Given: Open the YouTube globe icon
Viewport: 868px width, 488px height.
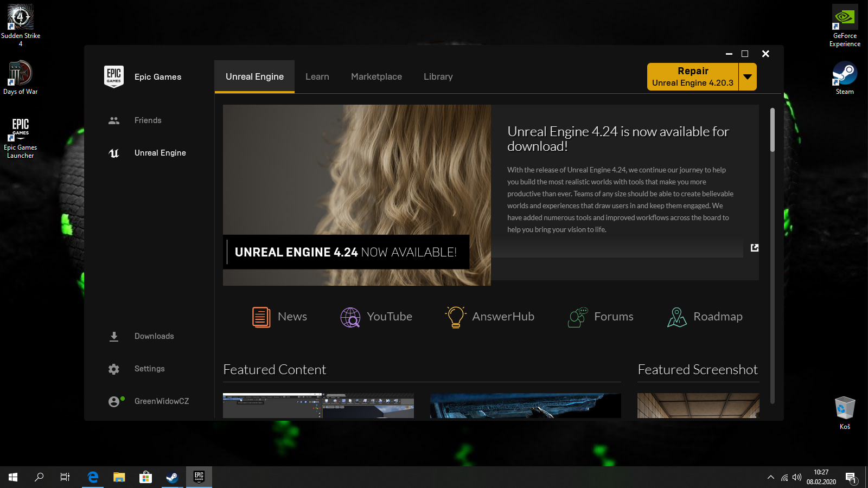Looking at the screenshot, I should [x=350, y=317].
